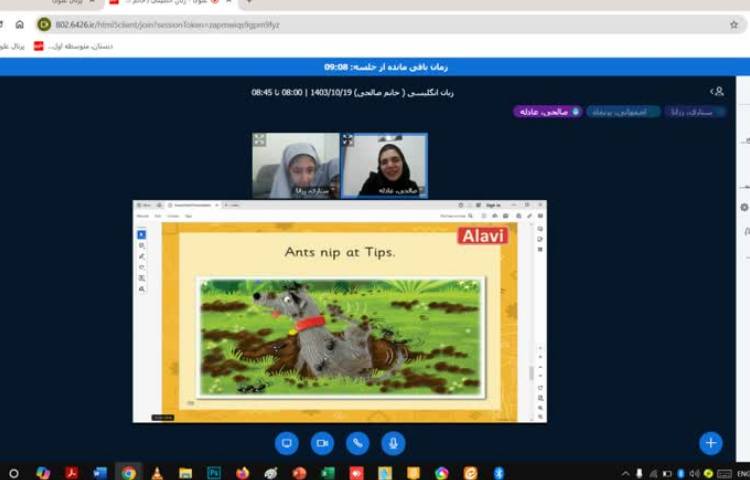Click Sign in in shared window
This screenshot has height=480, width=750.
click(493, 205)
